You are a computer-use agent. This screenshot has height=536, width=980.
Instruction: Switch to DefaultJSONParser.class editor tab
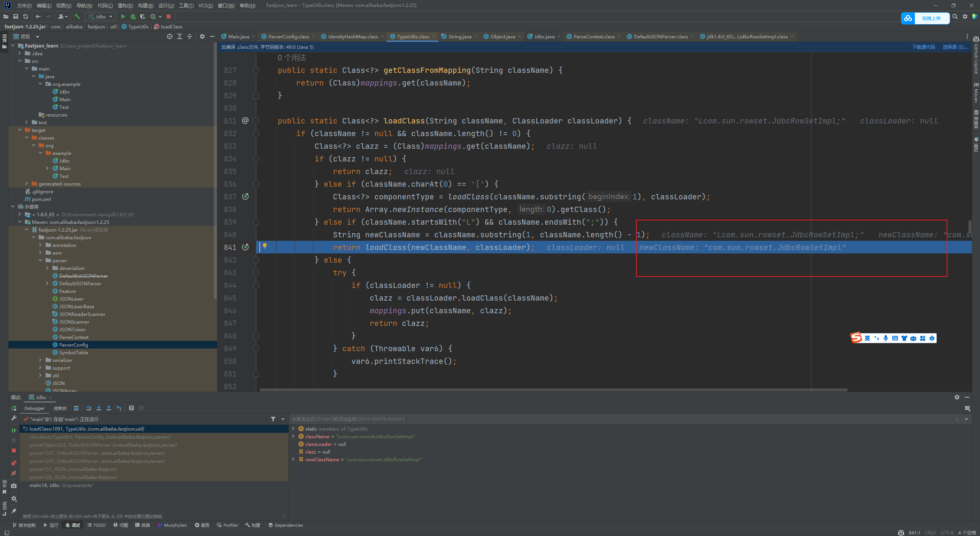(660, 36)
